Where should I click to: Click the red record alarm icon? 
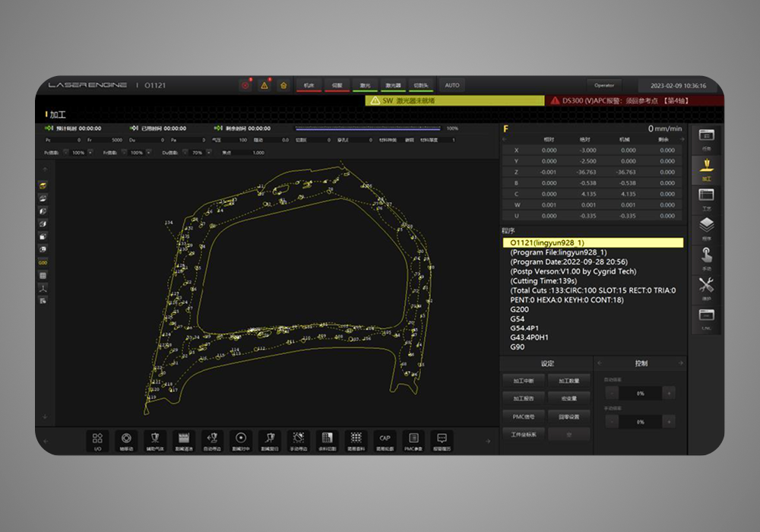coord(245,85)
